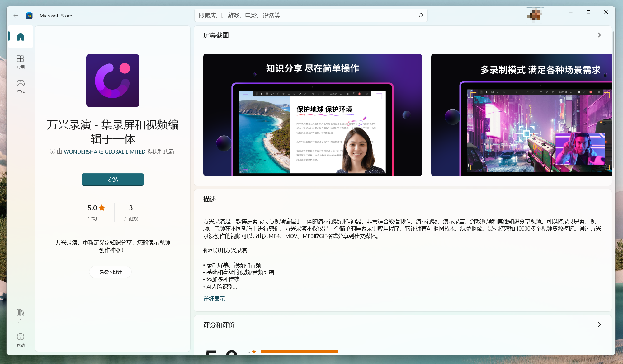
Task: Click the 5-star rating progress bar
Action: click(x=300, y=352)
